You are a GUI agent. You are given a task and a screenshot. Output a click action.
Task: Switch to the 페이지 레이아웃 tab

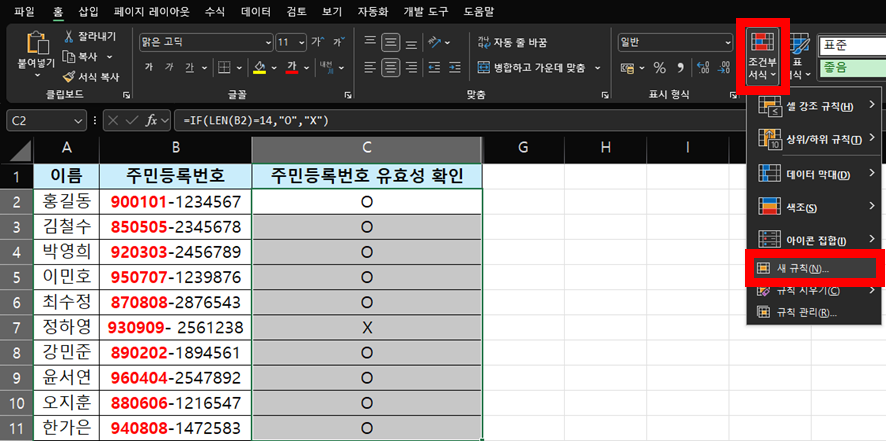tap(151, 11)
